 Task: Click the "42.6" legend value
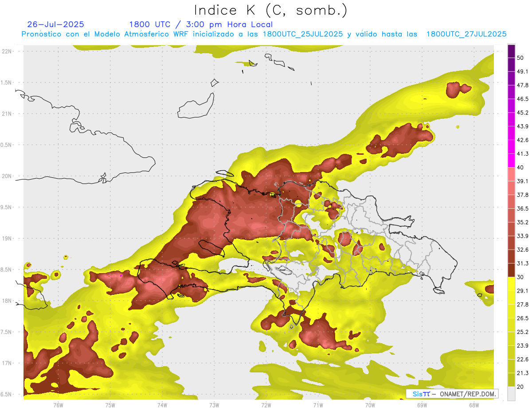[523, 140]
